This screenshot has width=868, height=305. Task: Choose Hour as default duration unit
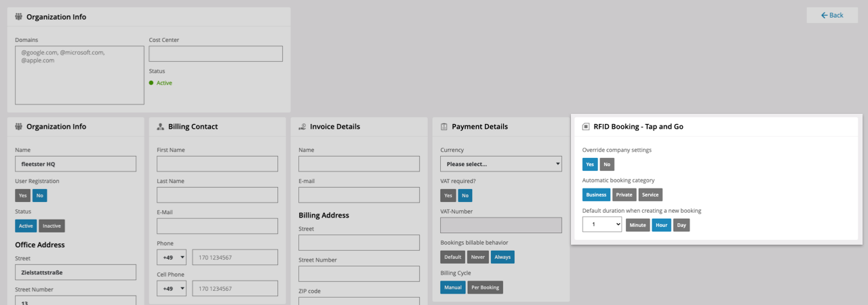(662, 225)
